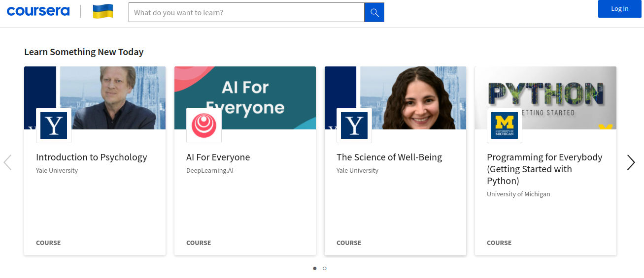Open The Science of Well-Being title
The height and width of the screenshot is (278, 644).
(389, 157)
